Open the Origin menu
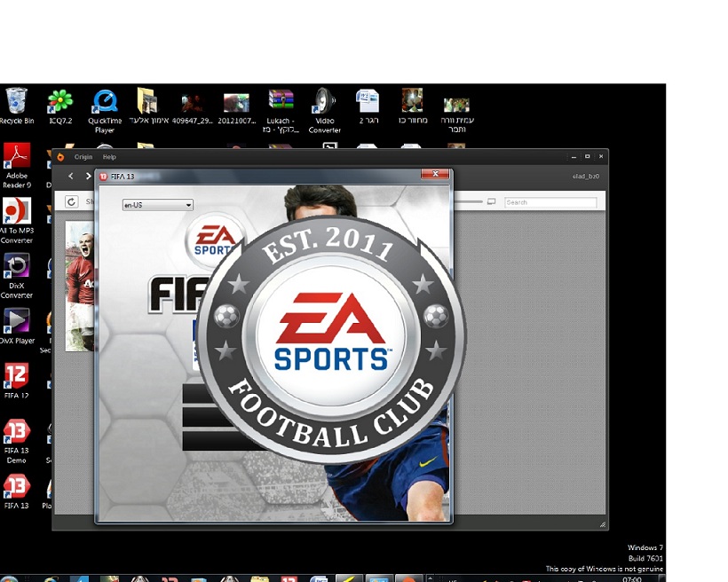Screen dimensions: 728x582 83,157
